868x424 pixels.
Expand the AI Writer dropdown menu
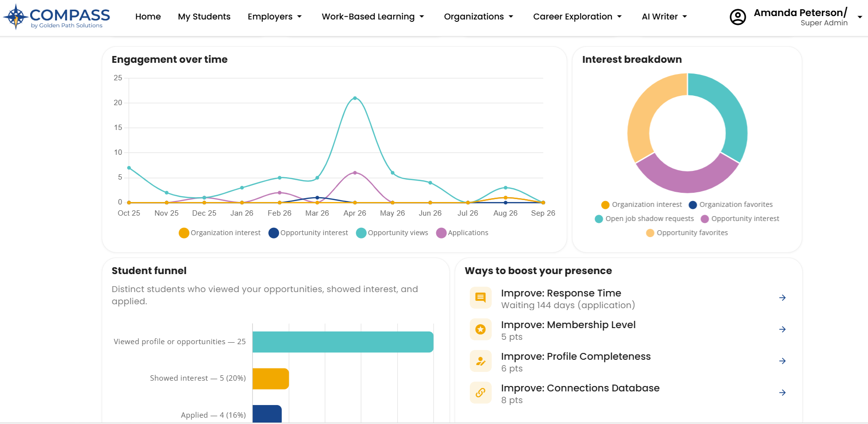pos(665,17)
